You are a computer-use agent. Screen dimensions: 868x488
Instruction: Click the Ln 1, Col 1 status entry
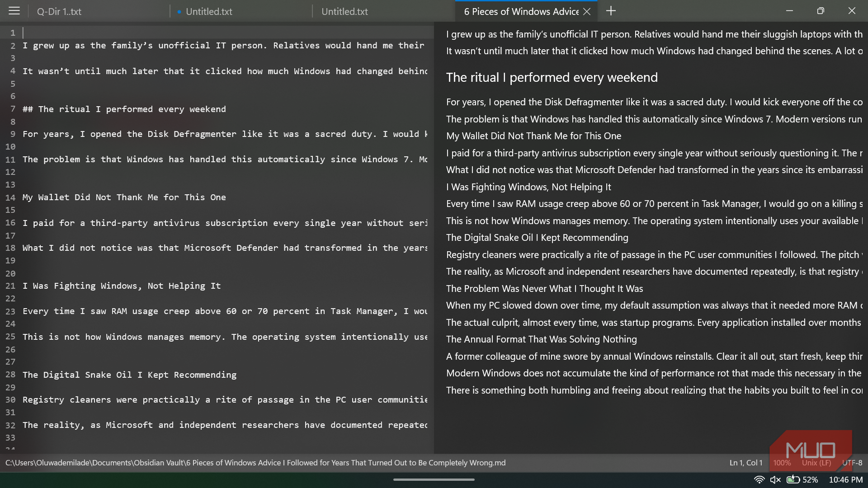745,463
